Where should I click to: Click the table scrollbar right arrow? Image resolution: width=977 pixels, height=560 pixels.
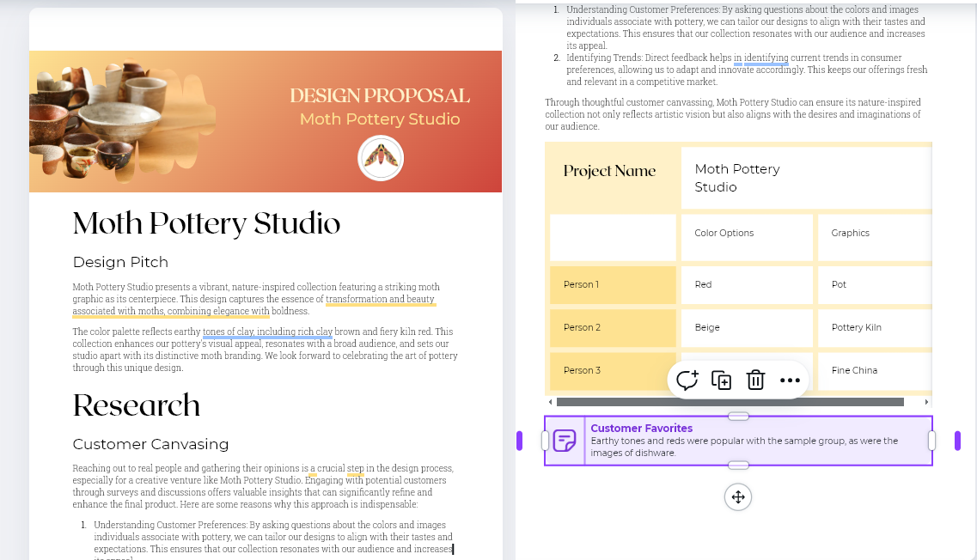pos(926,403)
